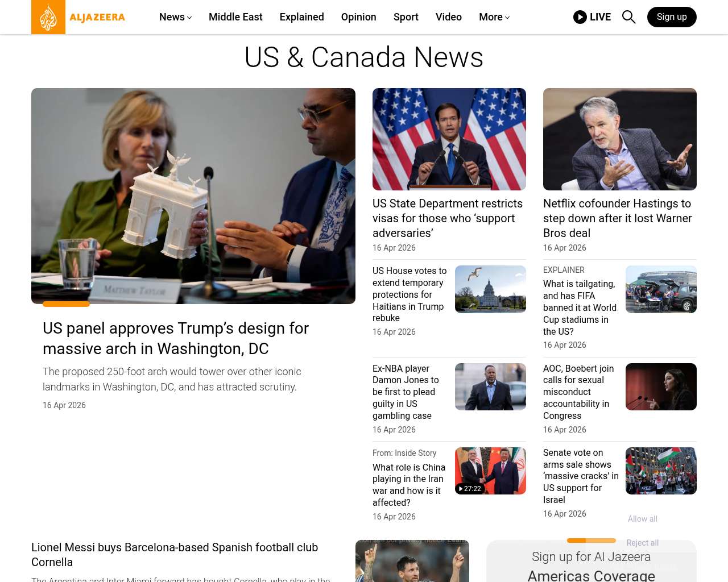Open 'US House votes to extend' Haitians story

coord(409,294)
